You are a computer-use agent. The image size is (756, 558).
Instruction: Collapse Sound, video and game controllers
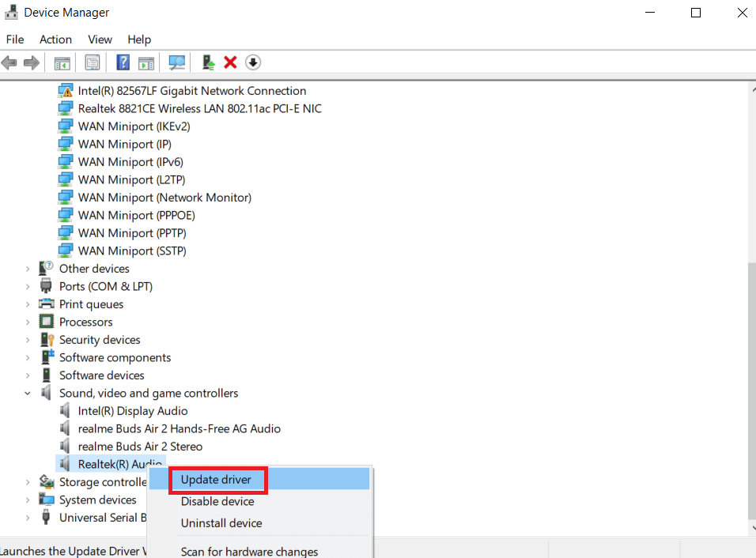coord(28,393)
